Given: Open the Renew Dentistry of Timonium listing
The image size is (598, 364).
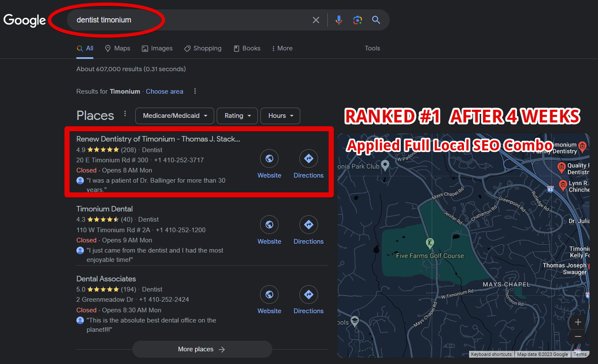Looking at the screenshot, I should pos(158,139).
